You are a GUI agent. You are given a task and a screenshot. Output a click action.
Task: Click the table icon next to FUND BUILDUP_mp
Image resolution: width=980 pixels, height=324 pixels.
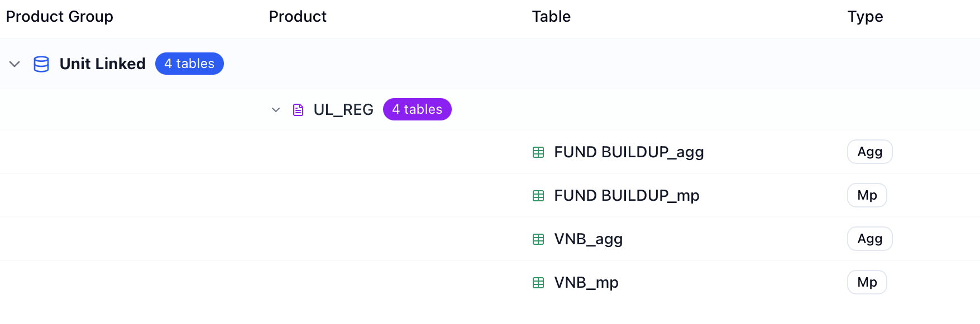538,196
